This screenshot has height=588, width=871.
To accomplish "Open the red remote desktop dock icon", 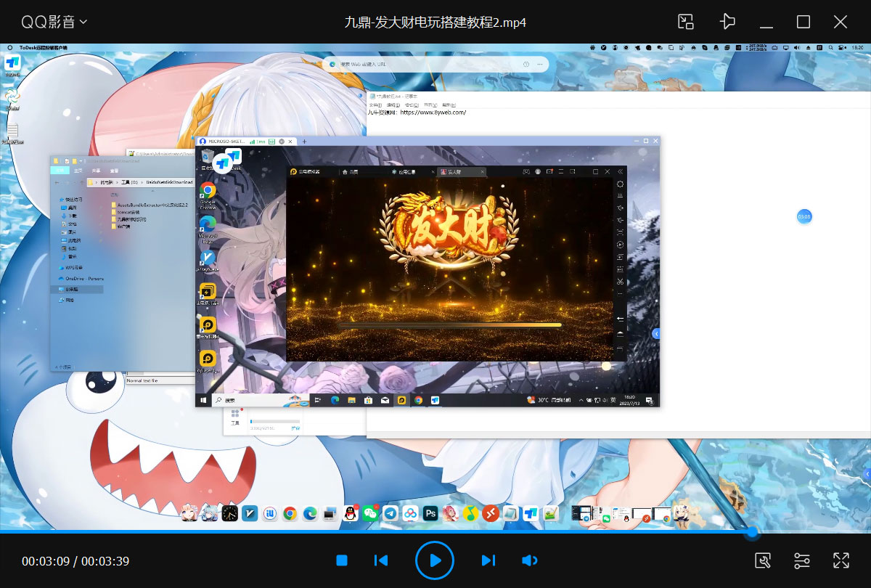I will (491, 514).
